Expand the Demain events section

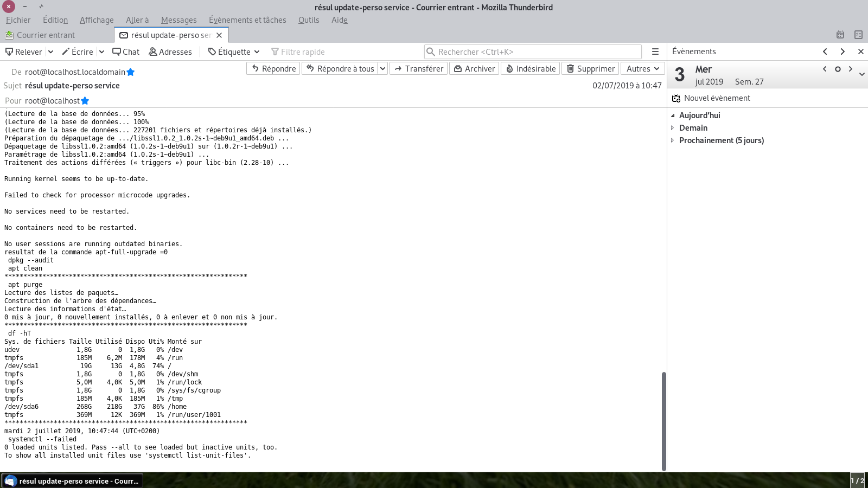(x=673, y=127)
